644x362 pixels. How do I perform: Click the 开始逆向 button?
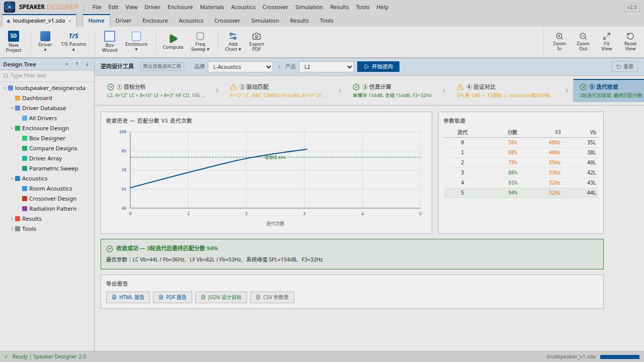click(378, 66)
